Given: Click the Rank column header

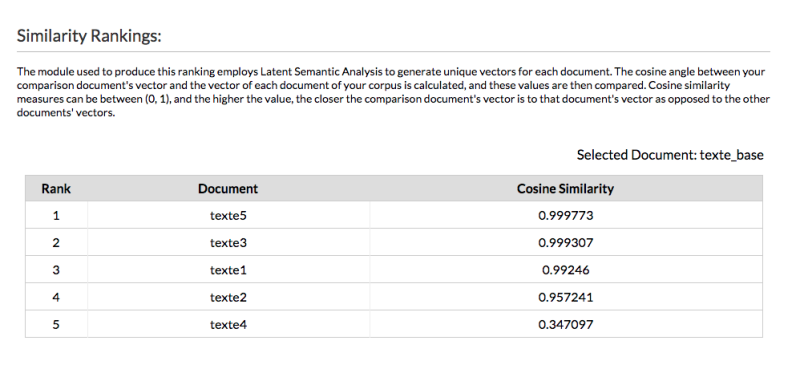Looking at the screenshot, I should click(56, 189).
